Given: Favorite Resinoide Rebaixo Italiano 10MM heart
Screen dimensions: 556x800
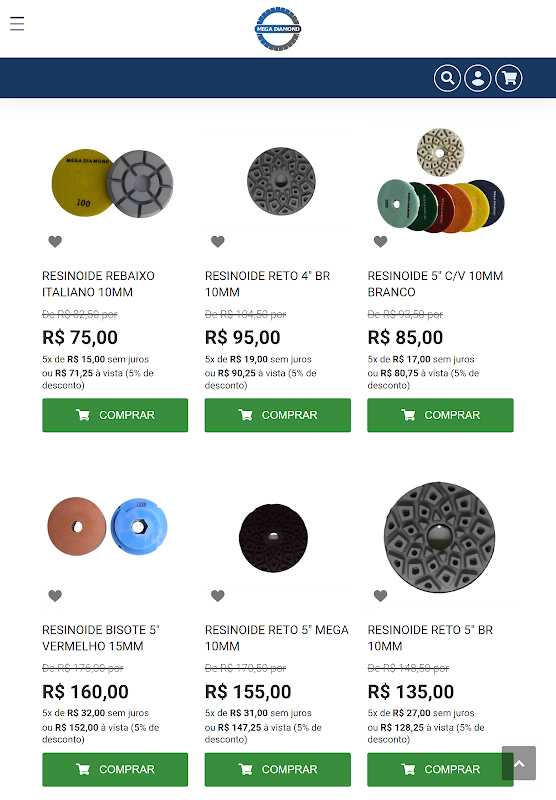Looking at the screenshot, I should tap(55, 241).
